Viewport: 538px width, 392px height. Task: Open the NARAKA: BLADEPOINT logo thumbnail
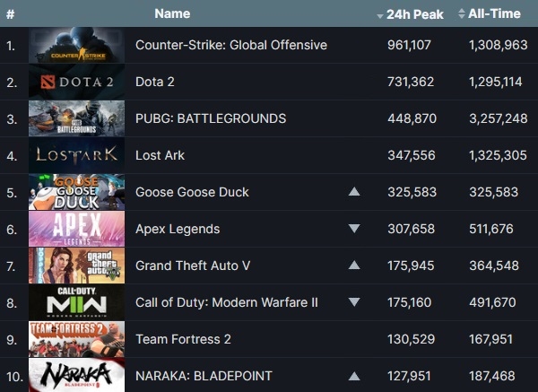click(76, 375)
